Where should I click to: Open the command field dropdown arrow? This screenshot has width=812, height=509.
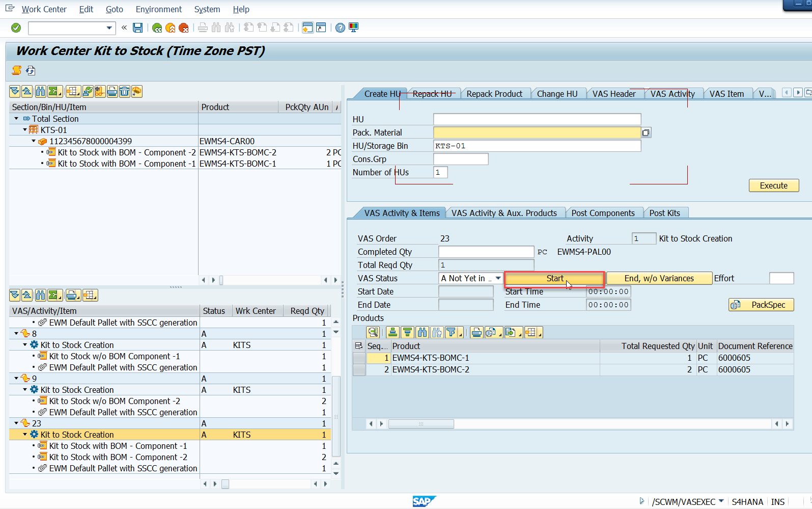109,28
